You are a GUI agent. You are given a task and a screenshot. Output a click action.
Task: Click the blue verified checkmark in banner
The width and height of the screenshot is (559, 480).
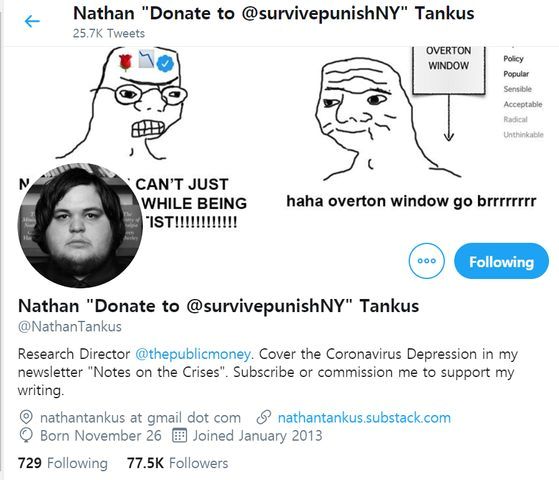(x=165, y=63)
